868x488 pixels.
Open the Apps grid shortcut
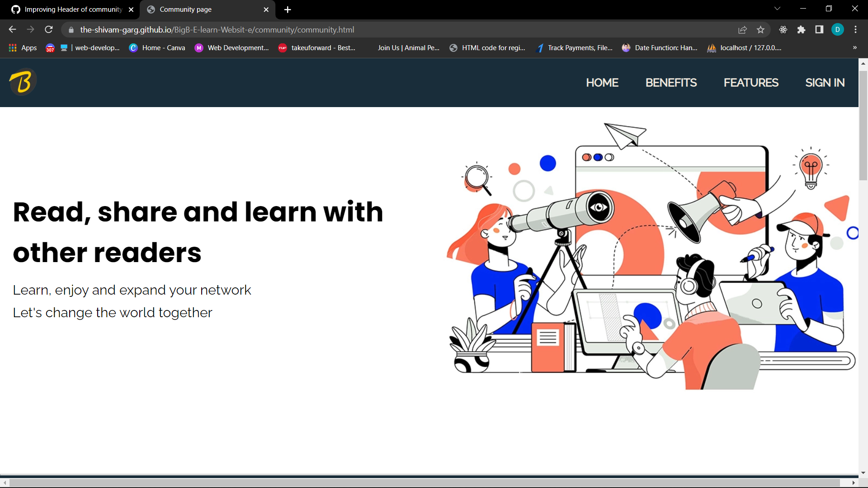point(23,48)
